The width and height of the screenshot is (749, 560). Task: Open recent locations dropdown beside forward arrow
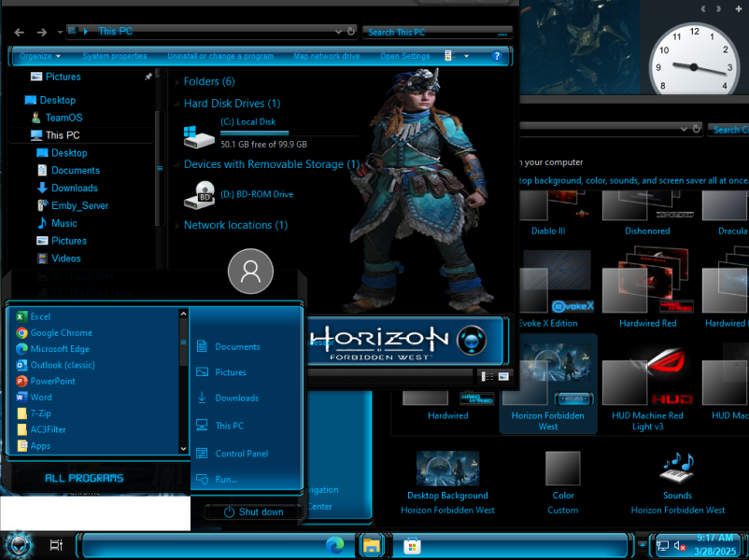click(60, 33)
